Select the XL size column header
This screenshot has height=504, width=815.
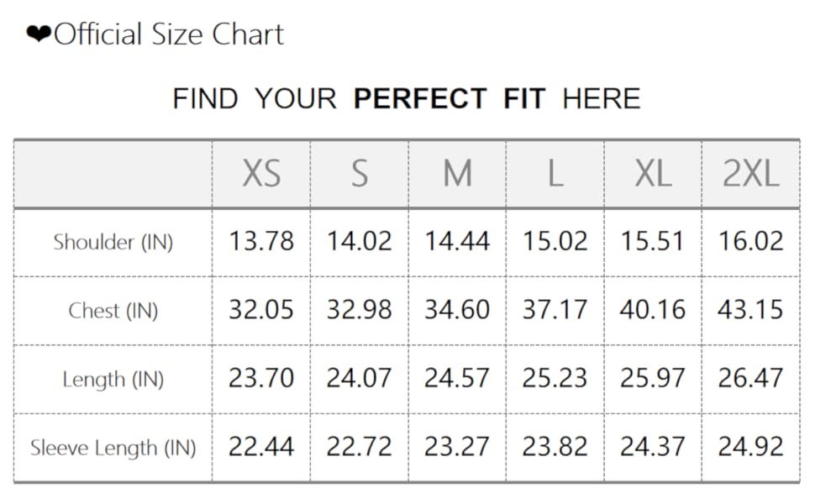pyautogui.click(x=653, y=175)
